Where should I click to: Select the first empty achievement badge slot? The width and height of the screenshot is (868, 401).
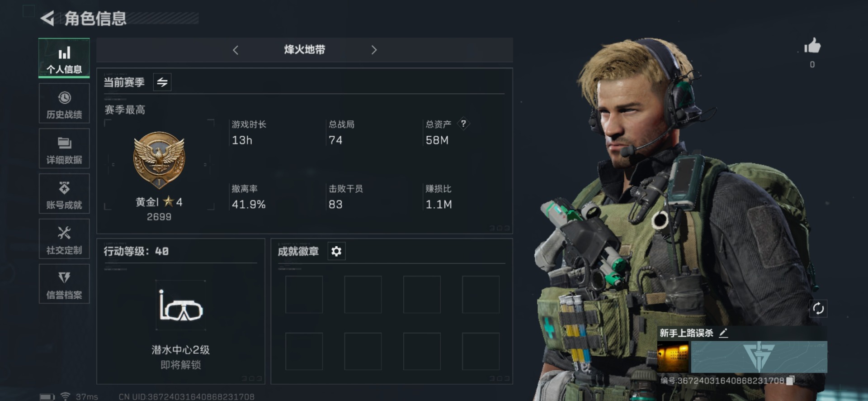(304, 295)
